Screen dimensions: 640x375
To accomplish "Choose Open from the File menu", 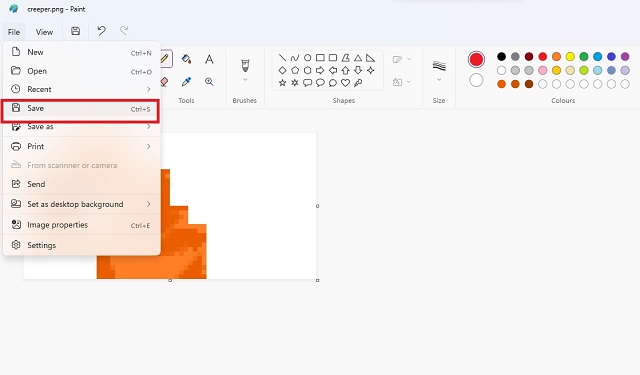I will [82, 71].
